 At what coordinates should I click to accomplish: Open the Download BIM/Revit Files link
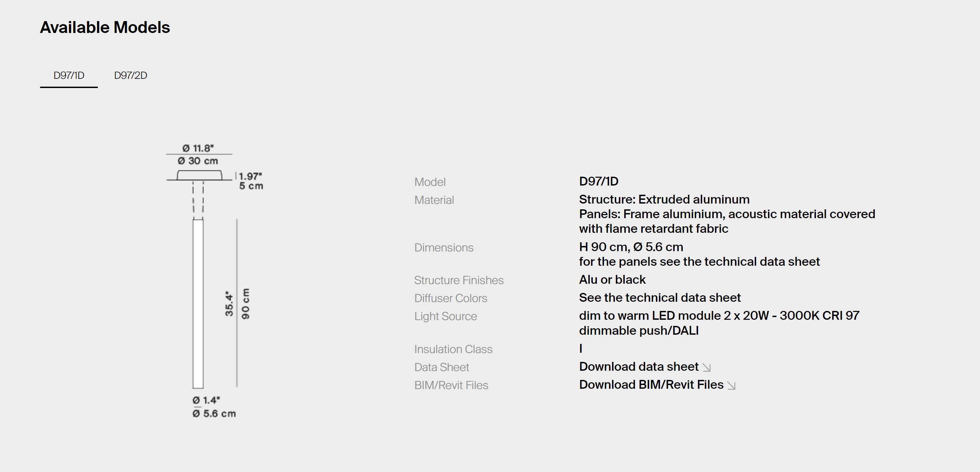click(651, 385)
